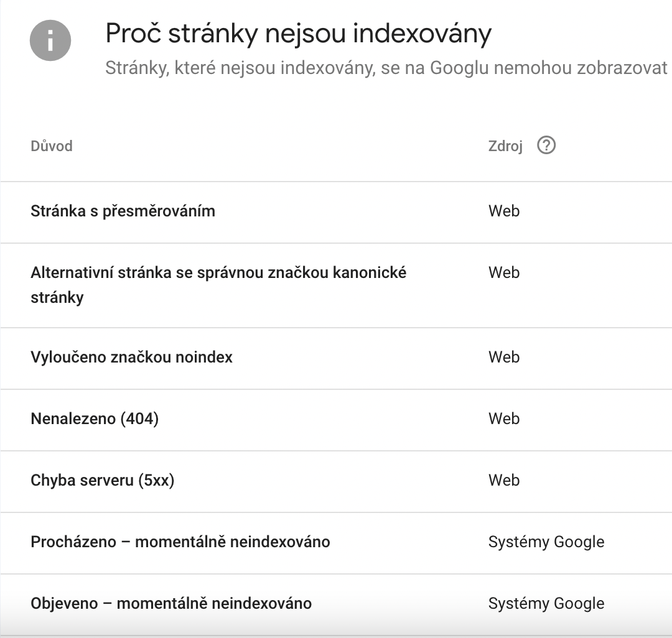Click Web source in the noindex row
This screenshot has width=672, height=638.
504,357
